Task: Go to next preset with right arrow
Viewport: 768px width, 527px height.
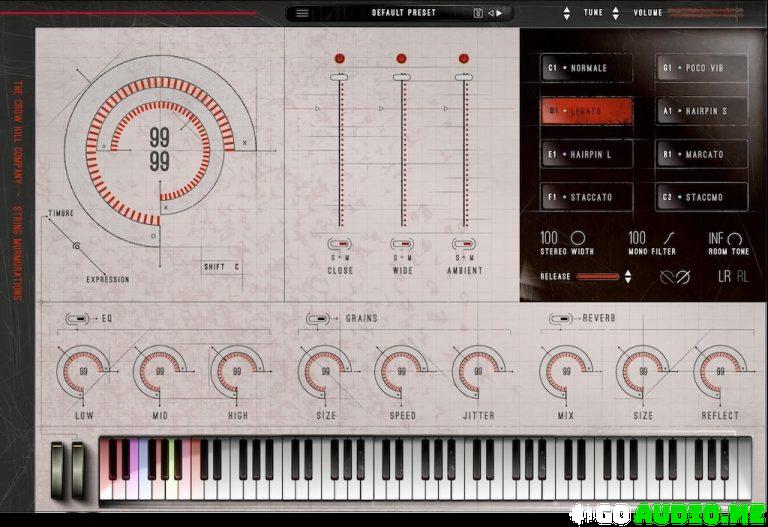Action: pyautogui.click(x=499, y=13)
